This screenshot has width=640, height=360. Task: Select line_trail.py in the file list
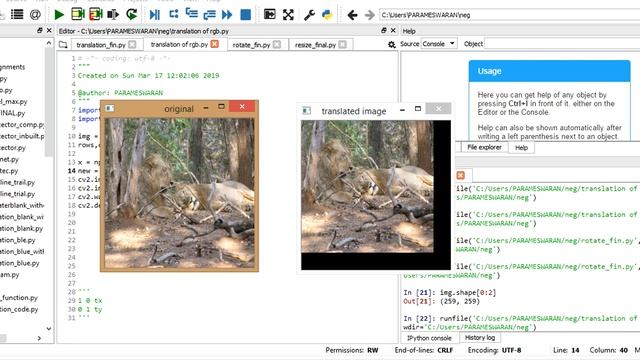click(18, 182)
